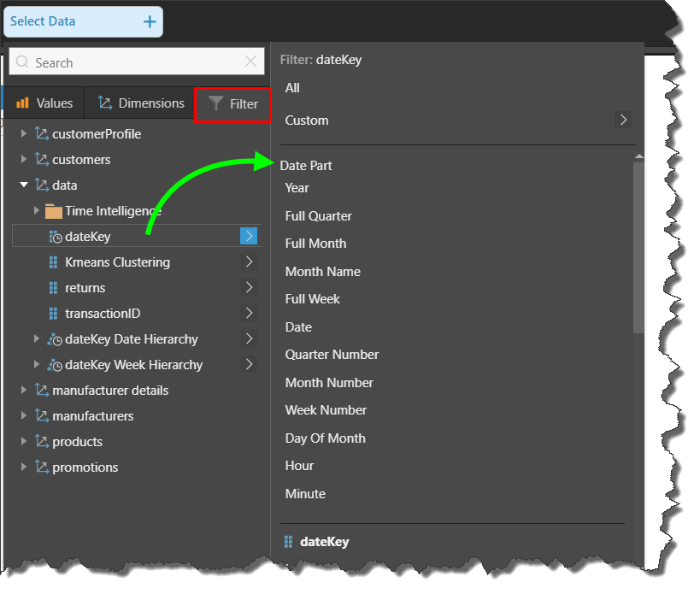Click the transactionID column icon
700x594 pixels.
click(53, 314)
